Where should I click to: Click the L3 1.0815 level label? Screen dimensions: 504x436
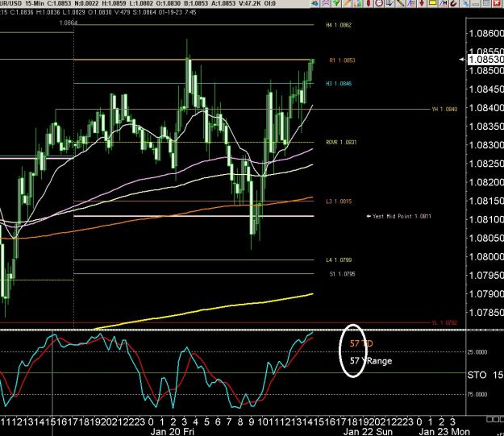[339, 201]
